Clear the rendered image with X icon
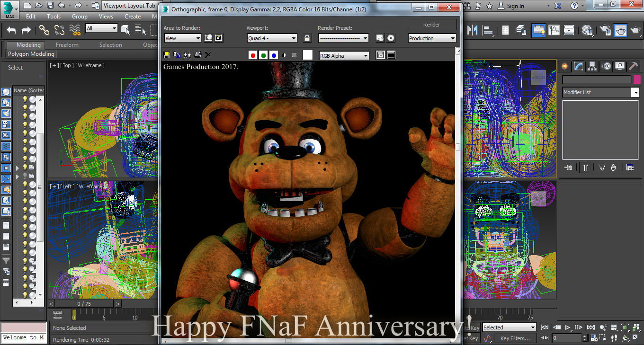Viewport: 644px width, 345px height. pos(208,55)
